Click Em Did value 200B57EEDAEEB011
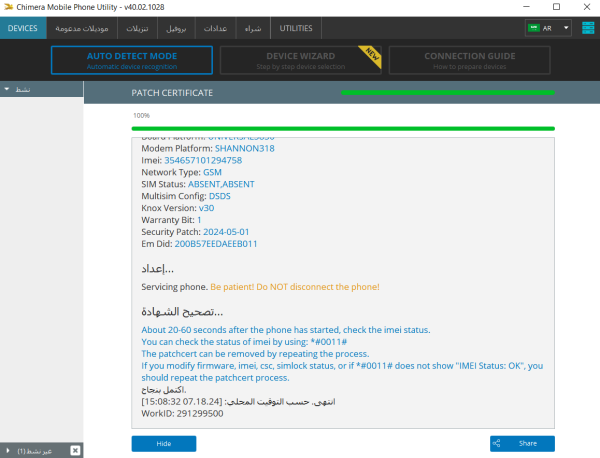Screen dimensions: 600x458 tap(216, 243)
